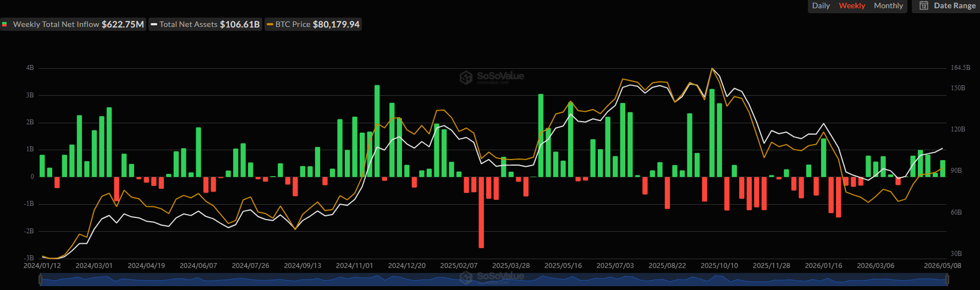Click the tallest red outflow bar near 2025/02
980x290 pixels.
[x=481, y=212]
